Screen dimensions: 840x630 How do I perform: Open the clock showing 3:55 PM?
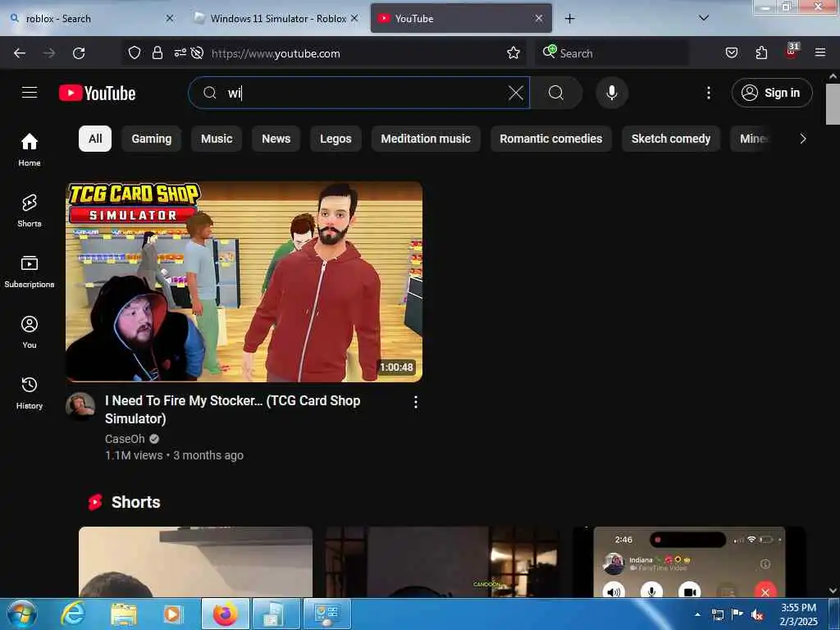(798, 614)
